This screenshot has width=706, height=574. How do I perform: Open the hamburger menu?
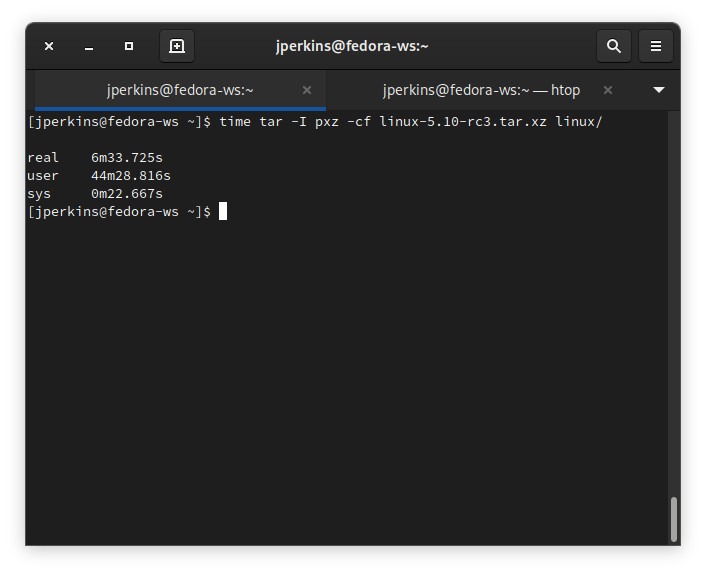(x=656, y=46)
